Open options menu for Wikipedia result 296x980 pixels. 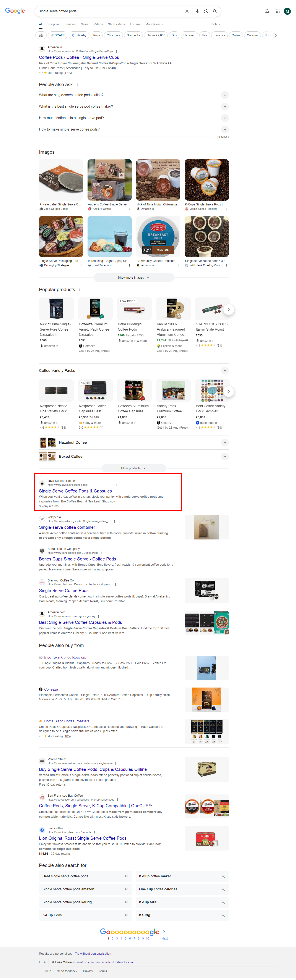point(114,521)
